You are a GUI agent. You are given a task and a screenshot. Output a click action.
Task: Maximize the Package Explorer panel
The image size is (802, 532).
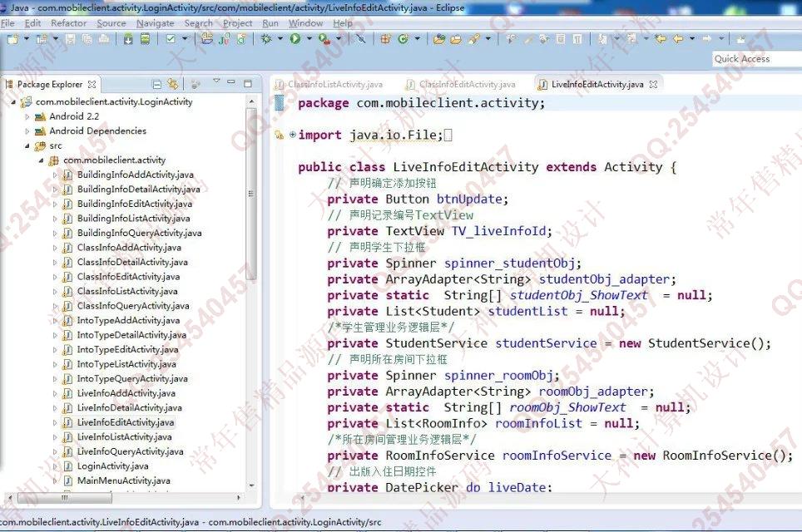[248, 83]
